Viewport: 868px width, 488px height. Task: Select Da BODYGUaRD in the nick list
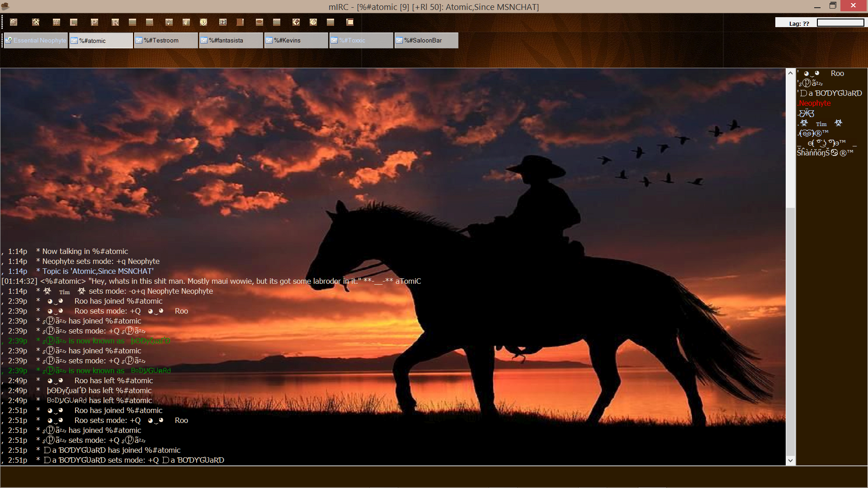click(831, 94)
